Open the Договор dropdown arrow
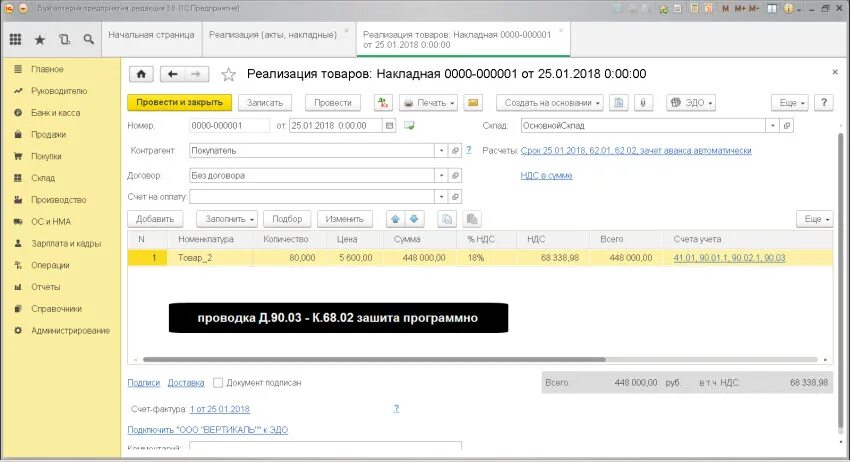Screen dimensions: 850x462 coord(441,176)
